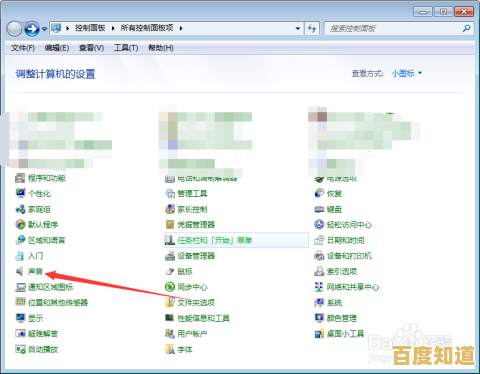
Task: Open 任务栏和「开始」菜单 link
Action: 214,240
